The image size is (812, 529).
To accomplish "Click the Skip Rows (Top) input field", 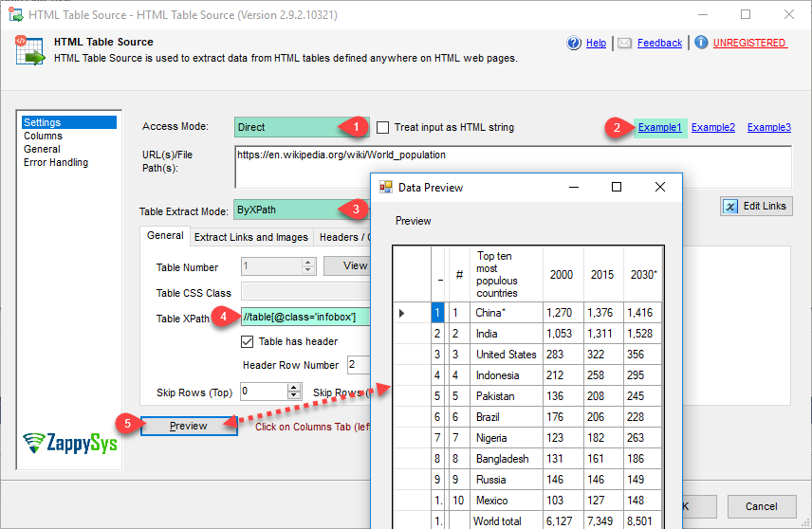I will (264, 392).
